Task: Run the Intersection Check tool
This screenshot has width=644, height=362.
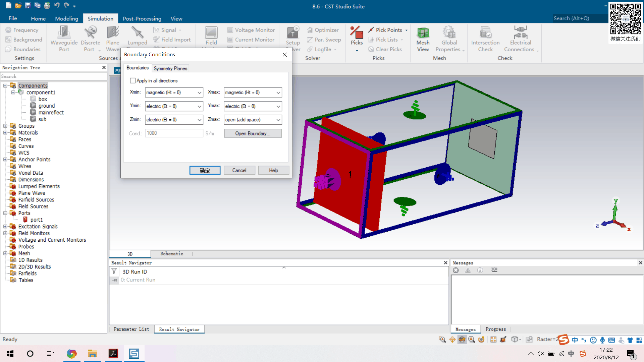Action: pyautogui.click(x=485, y=34)
